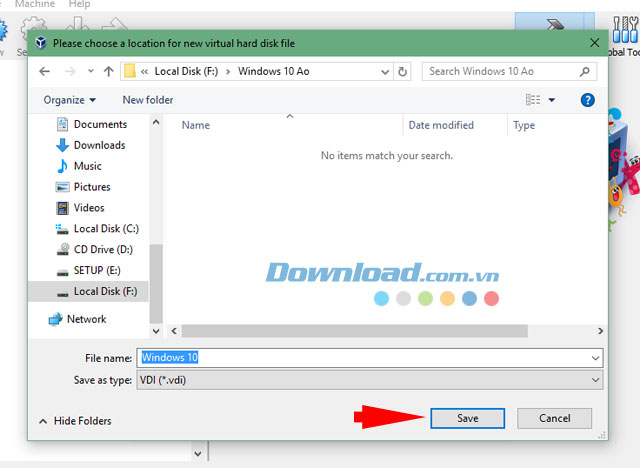The height and width of the screenshot is (468, 640).
Task: Select Downloads in the navigation pane
Action: pyautogui.click(x=100, y=145)
